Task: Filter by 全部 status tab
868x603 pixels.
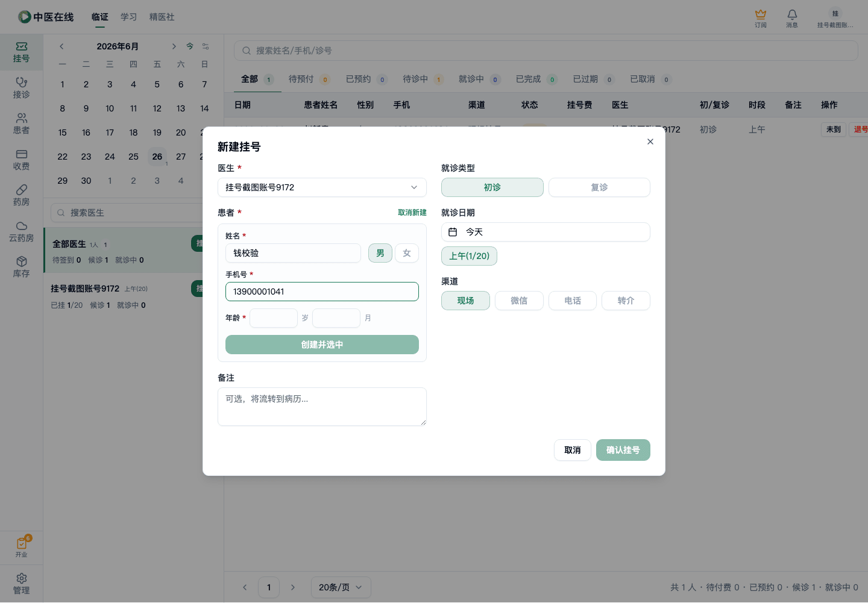Action: click(x=257, y=79)
